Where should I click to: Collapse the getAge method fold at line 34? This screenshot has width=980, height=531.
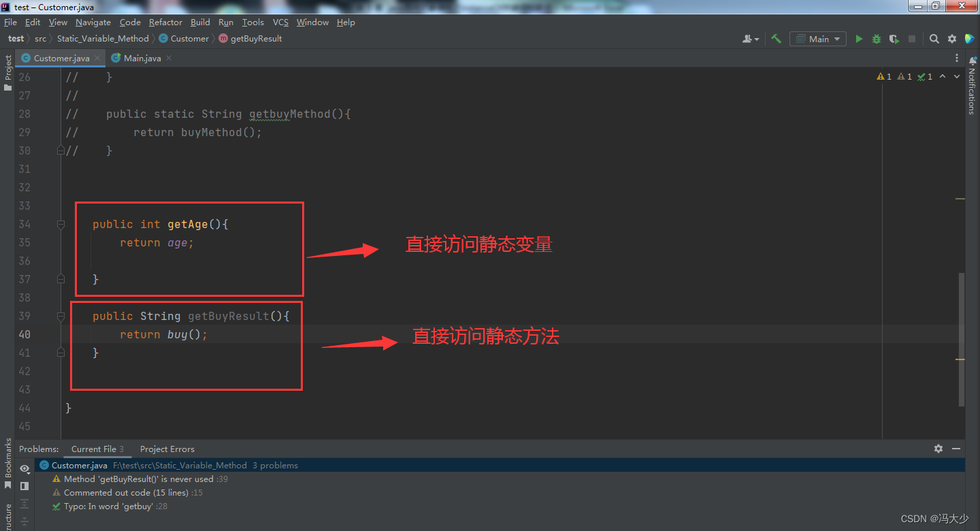click(61, 224)
